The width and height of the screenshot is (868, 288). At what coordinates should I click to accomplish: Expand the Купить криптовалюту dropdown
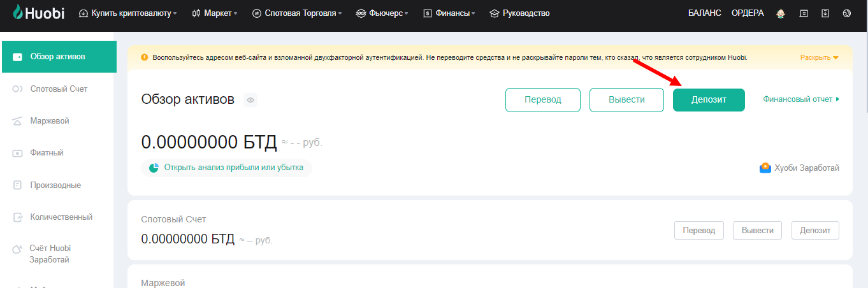point(127,13)
